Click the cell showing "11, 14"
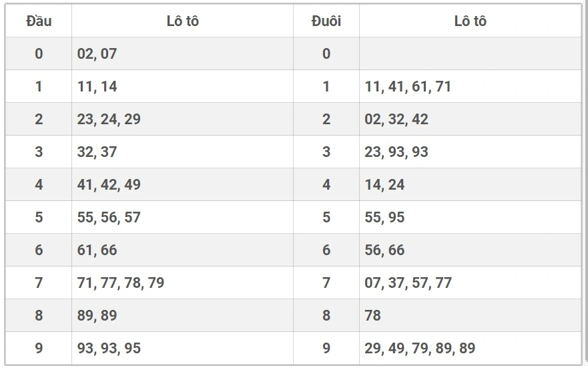The height and width of the screenshot is (368, 588). click(x=97, y=86)
